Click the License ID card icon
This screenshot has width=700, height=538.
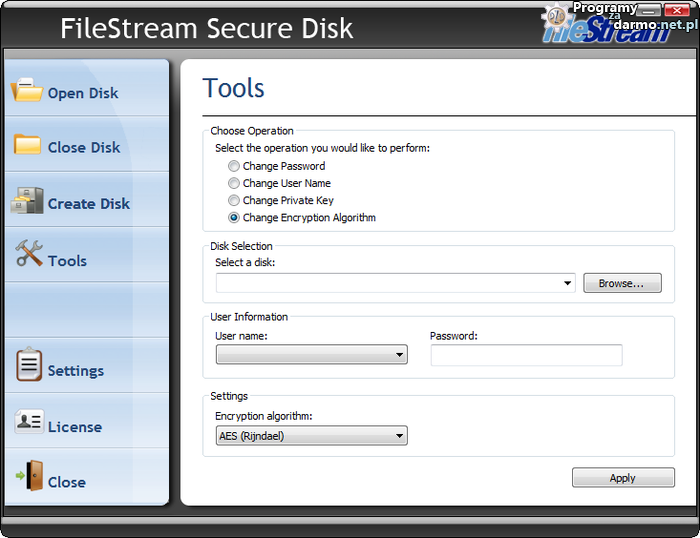click(28, 422)
